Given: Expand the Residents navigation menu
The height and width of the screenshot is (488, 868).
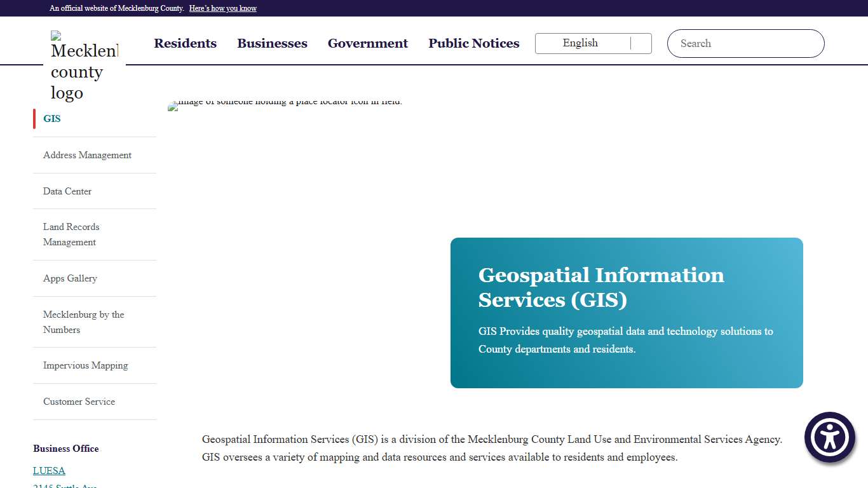Looking at the screenshot, I should point(185,43).
